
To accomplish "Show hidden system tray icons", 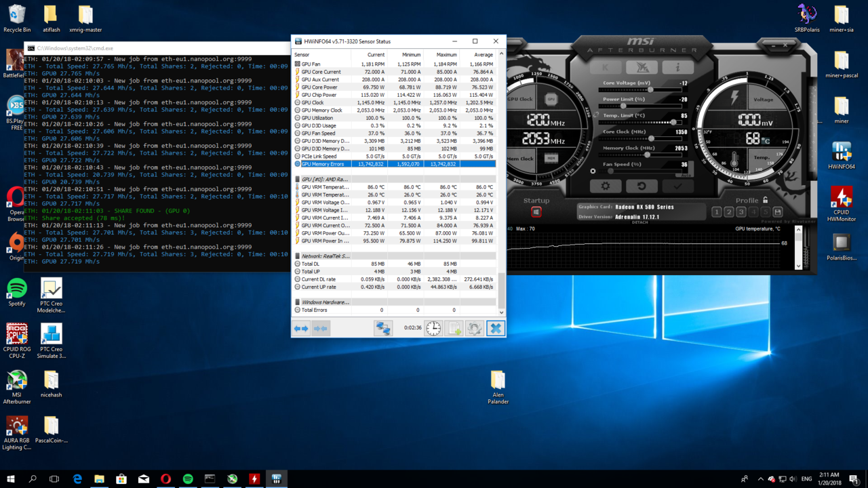I will (x=760, y=479).
